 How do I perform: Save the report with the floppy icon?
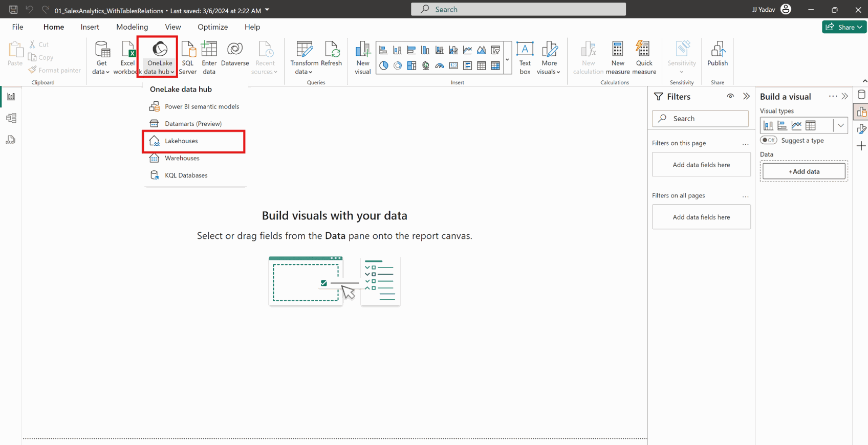(x=13, y=9)
